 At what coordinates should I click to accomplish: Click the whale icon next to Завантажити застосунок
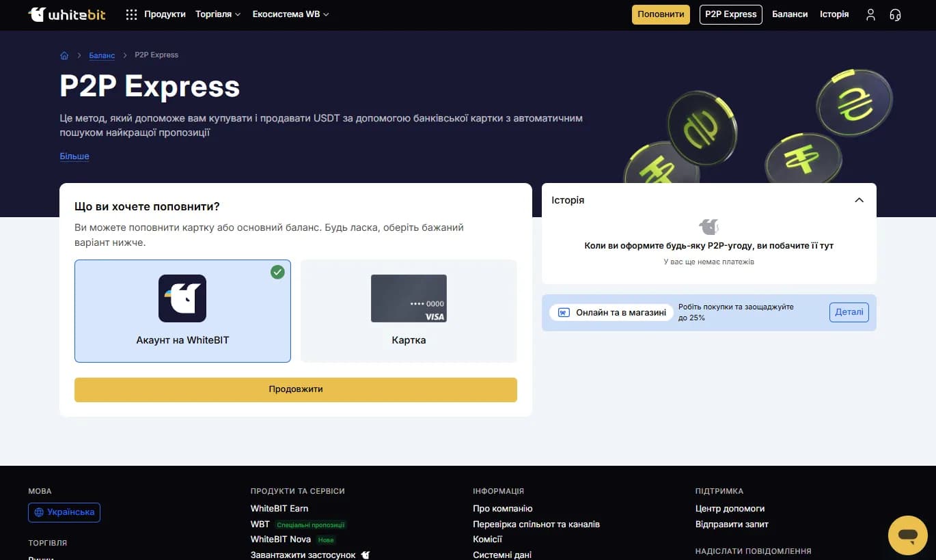point(365,555)
